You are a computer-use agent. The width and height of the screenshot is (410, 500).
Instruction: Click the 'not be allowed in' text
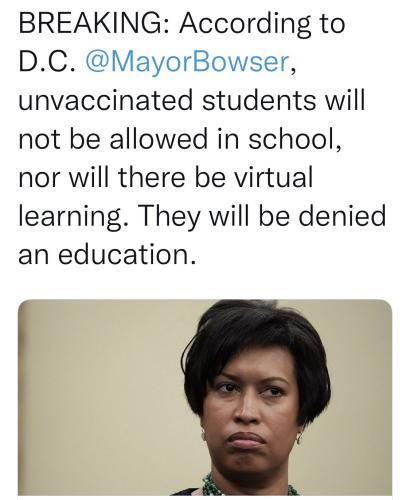pos(129,138)
